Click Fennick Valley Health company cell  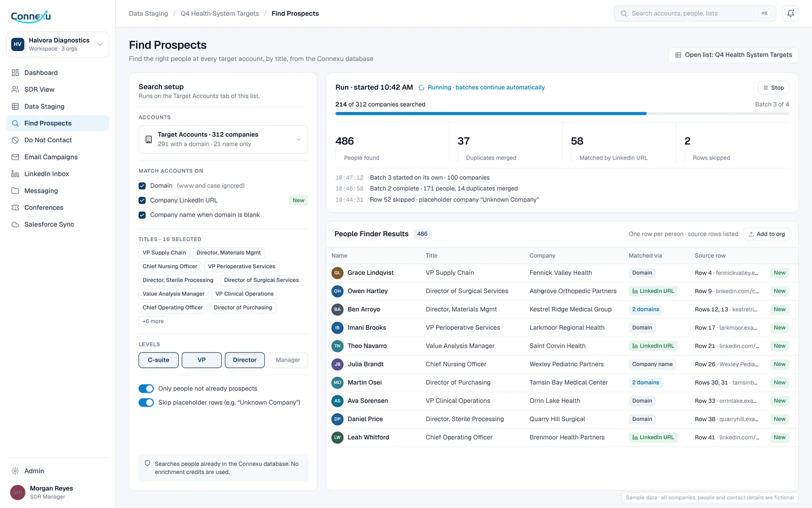[561, 273]
